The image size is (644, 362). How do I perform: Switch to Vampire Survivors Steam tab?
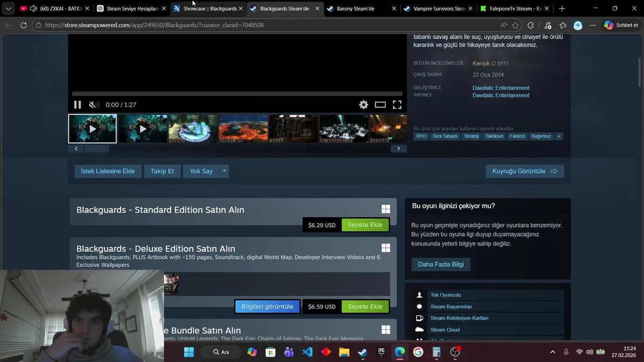[x=439, y=9]
